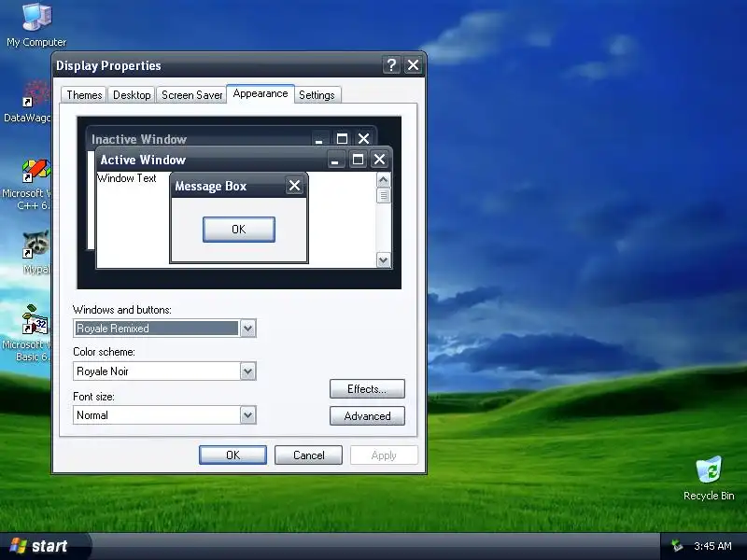Click the Start button
The image size is (747, 560).
click(44, 546)
